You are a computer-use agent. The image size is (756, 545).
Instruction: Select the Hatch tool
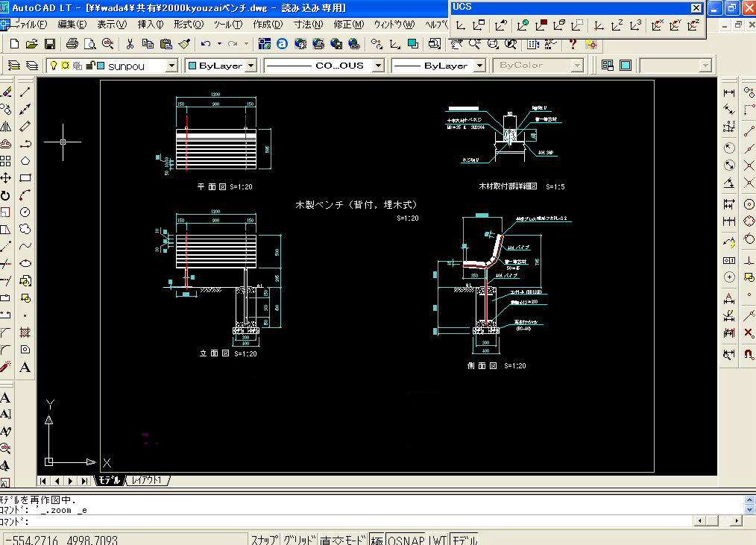tap(25, 333)
